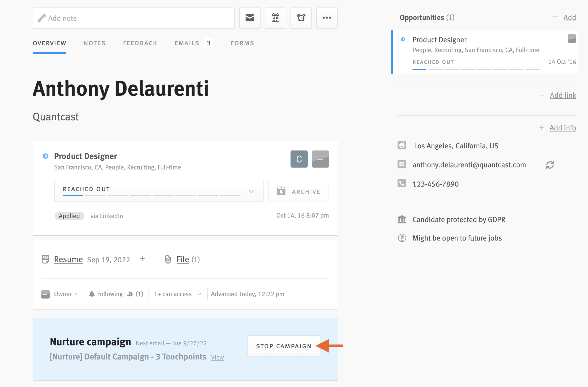
Task: Open the Forms tab
Action: (x=242, y=43)
